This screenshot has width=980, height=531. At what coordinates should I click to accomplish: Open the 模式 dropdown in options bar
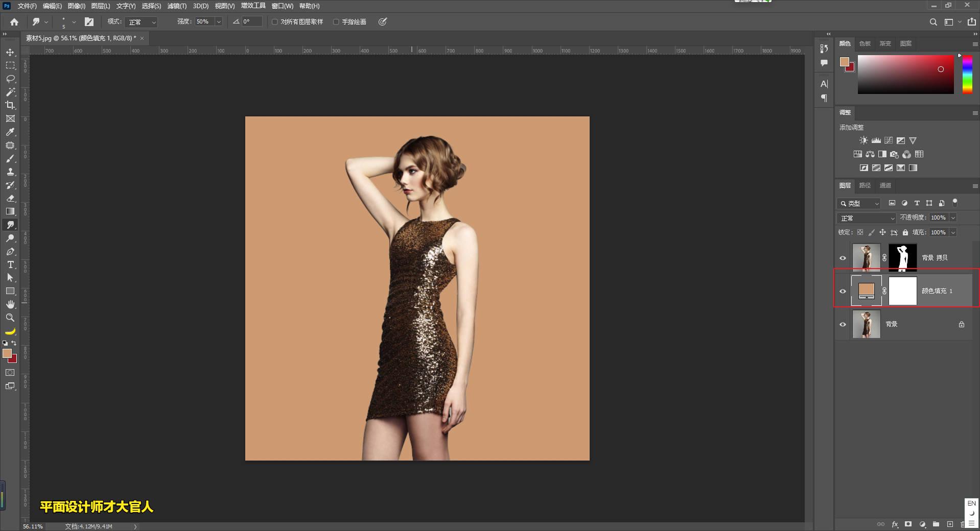(x=142, y=22)
